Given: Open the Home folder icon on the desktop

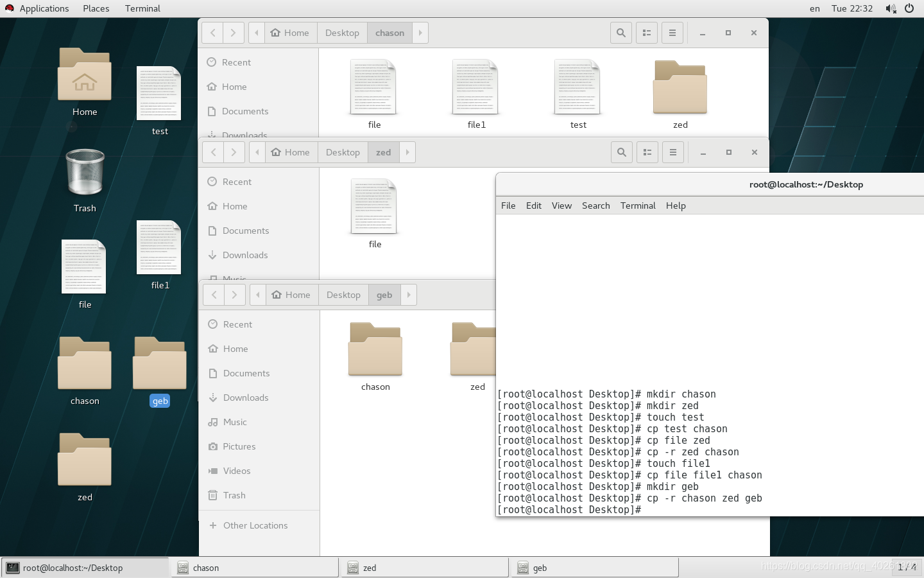Looking at the screenshot, I should (x=85, y=75).
